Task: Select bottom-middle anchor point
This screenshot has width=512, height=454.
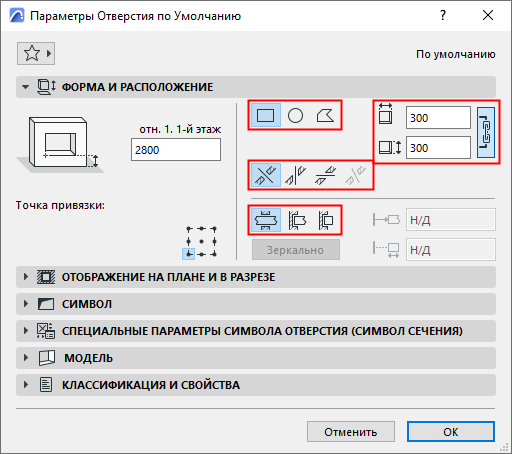Action: pos(201,254)
